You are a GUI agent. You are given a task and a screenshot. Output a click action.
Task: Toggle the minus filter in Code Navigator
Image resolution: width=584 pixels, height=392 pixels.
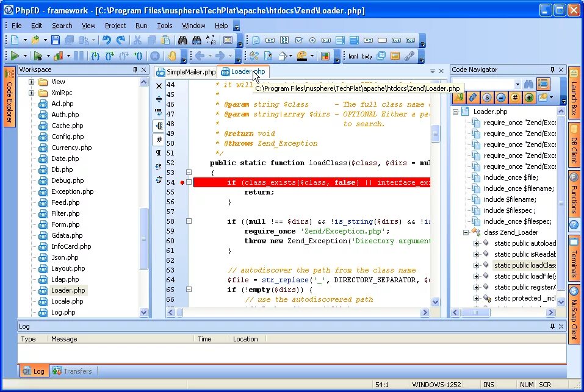tap(501, 98)
